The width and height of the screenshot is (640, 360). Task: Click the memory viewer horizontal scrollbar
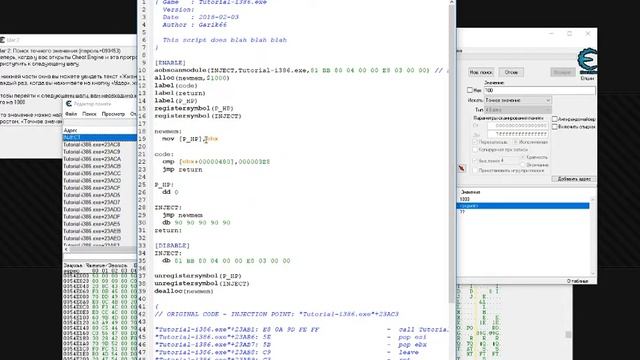pos(100,249)
